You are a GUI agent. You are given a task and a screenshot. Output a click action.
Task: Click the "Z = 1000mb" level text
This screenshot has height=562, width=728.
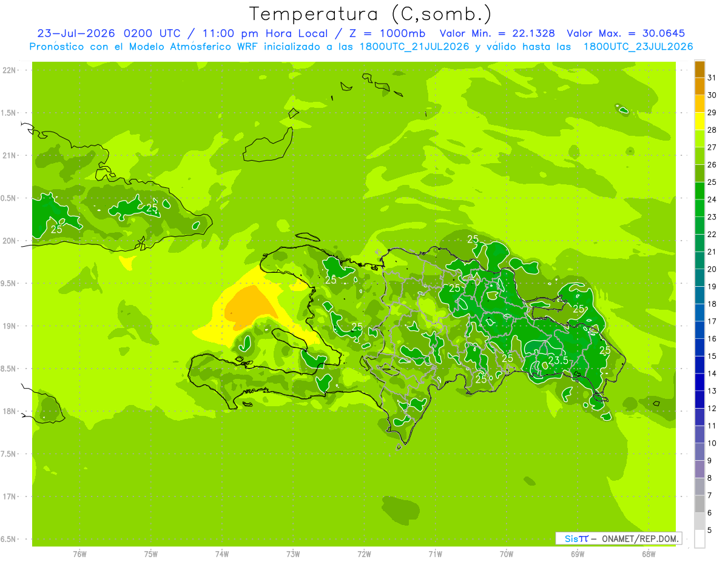point(387,33)
